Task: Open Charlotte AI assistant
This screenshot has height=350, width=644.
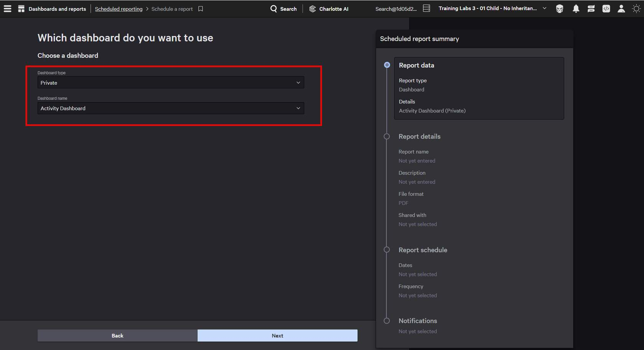Action: 329,8
